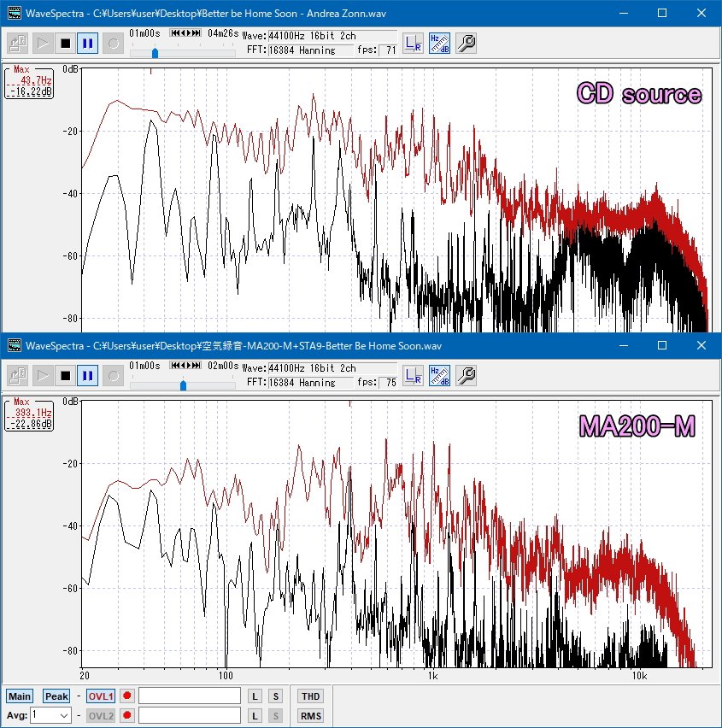Click the Max 393.1Hz readout box in bottom window
The width and height of the screenshot is (722, 728).
pos(29,414)
